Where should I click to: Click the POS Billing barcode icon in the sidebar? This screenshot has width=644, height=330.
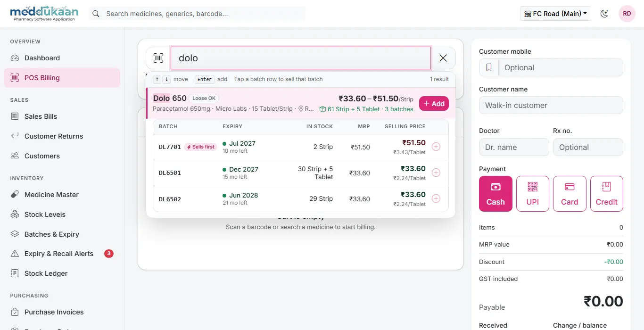[15, 78]
